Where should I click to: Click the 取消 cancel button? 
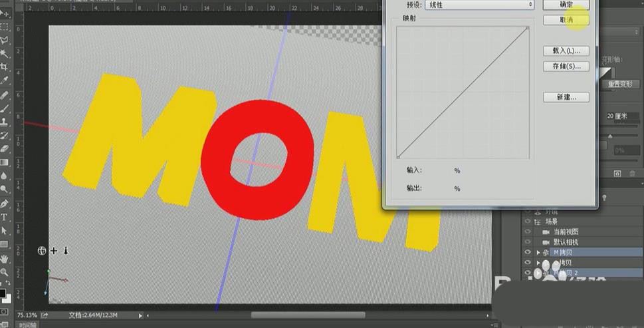(x=566, y=20)
